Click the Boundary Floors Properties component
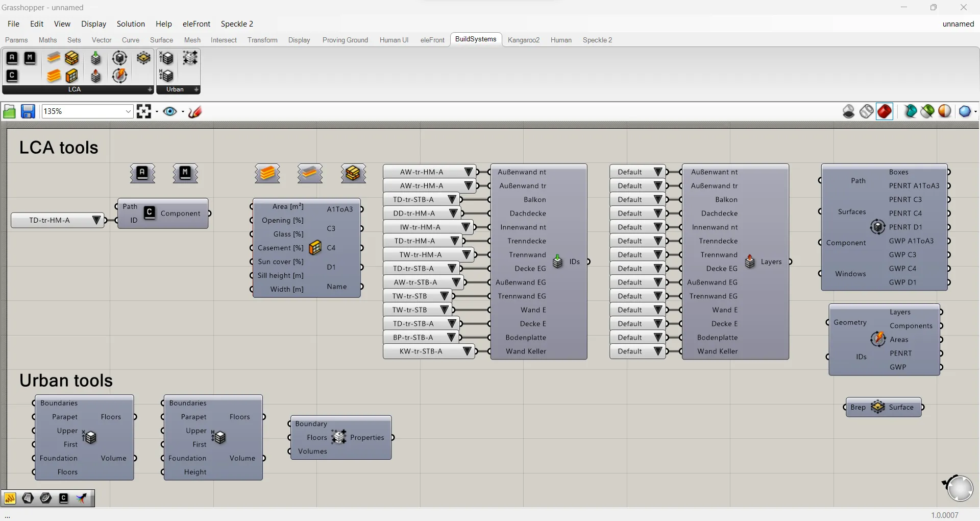 pos(339,437)
